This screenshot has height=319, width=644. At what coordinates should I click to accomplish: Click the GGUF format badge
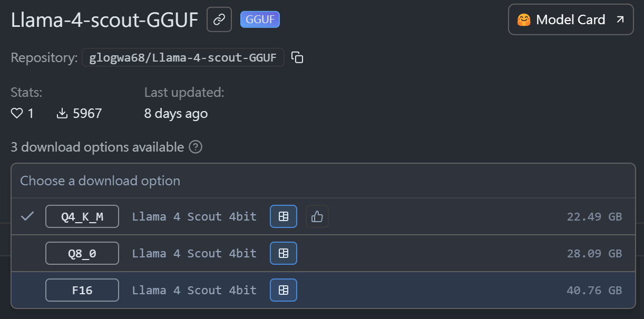pos(260,20)
